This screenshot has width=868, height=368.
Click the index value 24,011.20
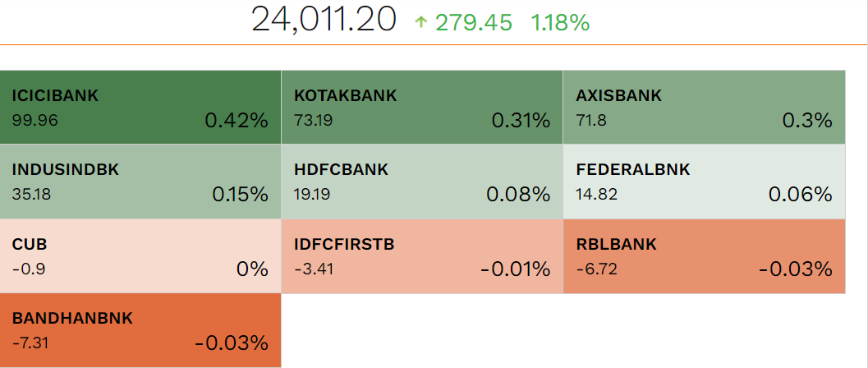(x=324, y=21)
